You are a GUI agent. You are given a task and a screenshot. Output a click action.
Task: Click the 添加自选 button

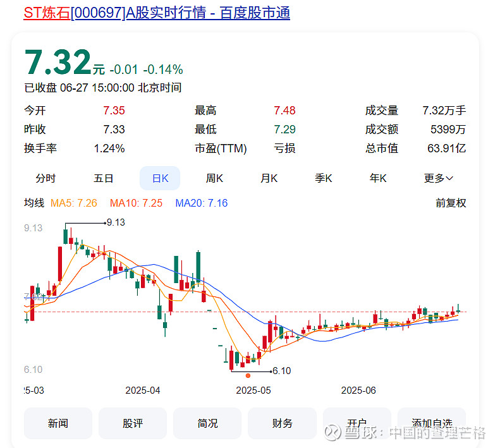[x=432, y=423]
